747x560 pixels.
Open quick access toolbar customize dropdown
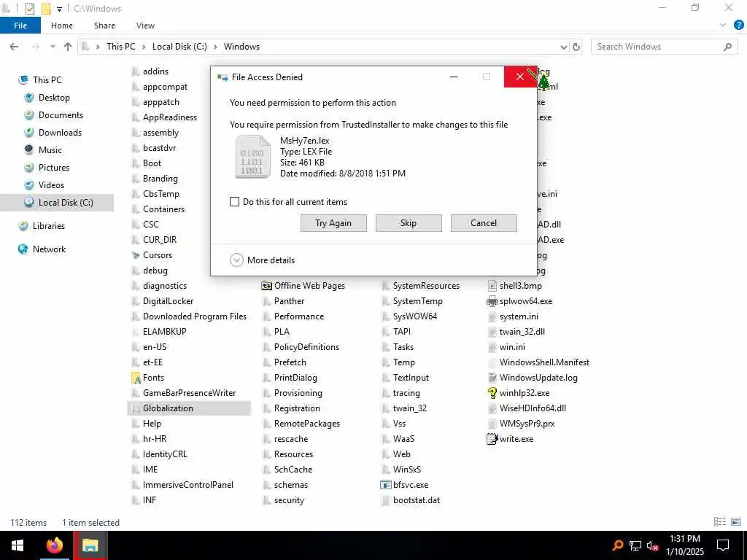point(59,9)
